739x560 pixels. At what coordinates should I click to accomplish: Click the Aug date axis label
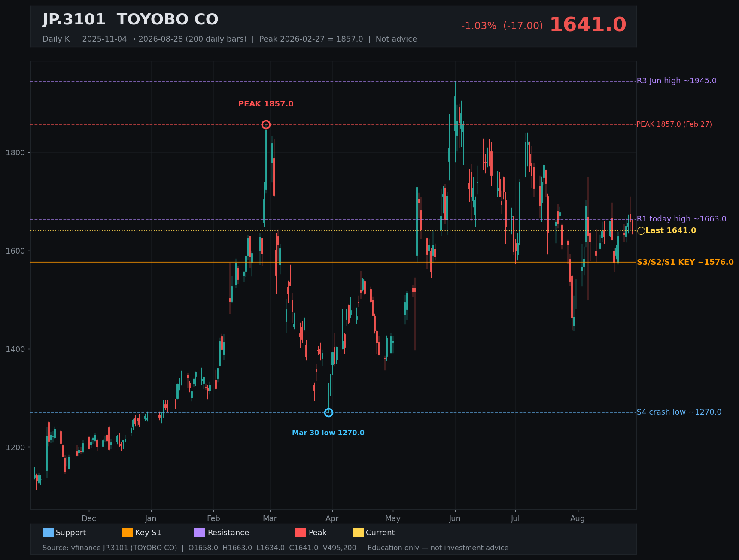click(x=578, y=518)
